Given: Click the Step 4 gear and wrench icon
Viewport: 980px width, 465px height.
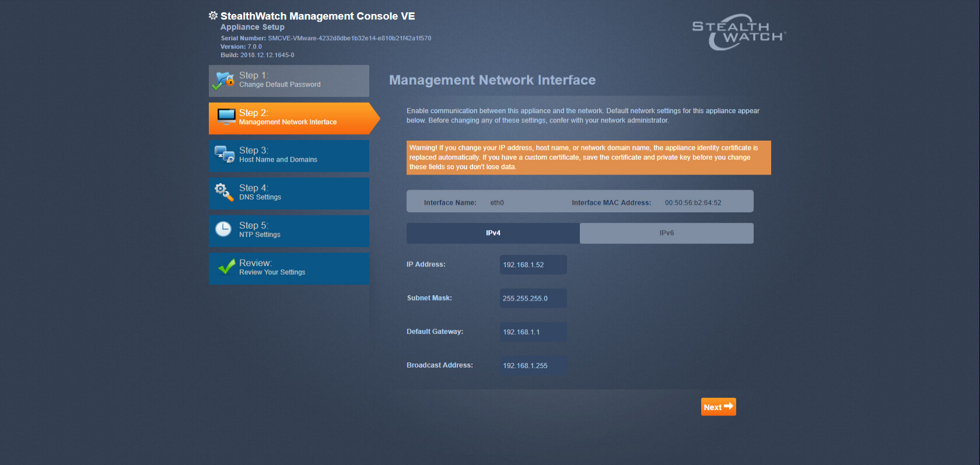Looking at the screenshot, I should pyautogui.click(x=223, y=192).
